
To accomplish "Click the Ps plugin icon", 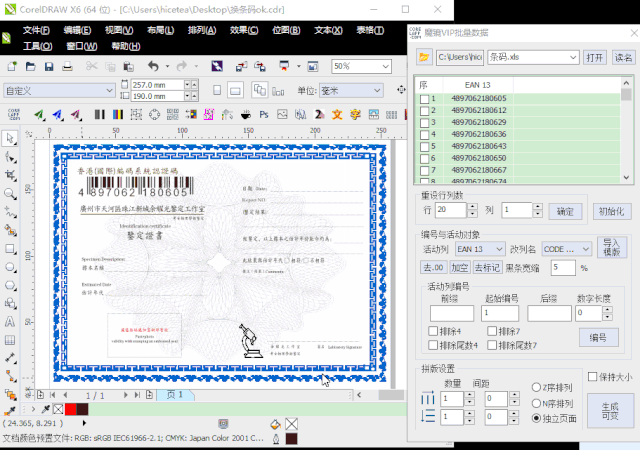I will pyautogui.click(x=264, y=115).
